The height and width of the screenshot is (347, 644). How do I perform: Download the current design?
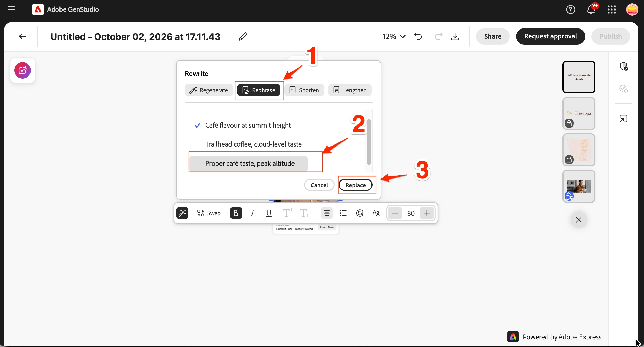tap(455, 36)
